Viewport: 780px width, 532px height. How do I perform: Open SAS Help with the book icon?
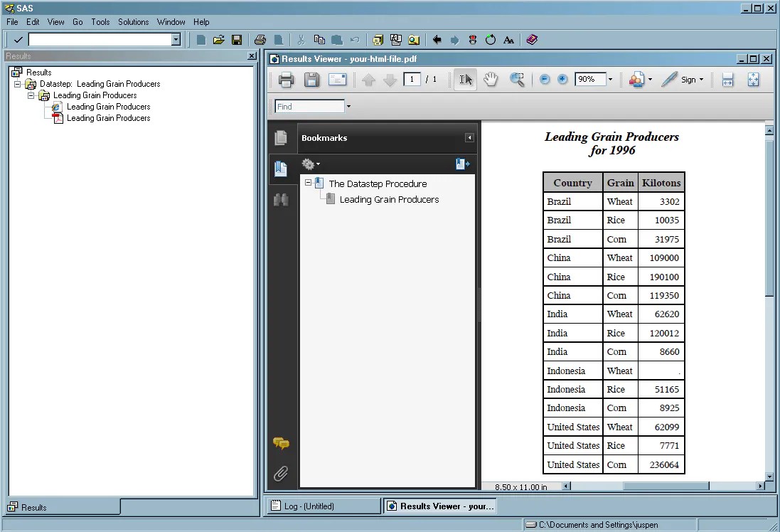532,41
